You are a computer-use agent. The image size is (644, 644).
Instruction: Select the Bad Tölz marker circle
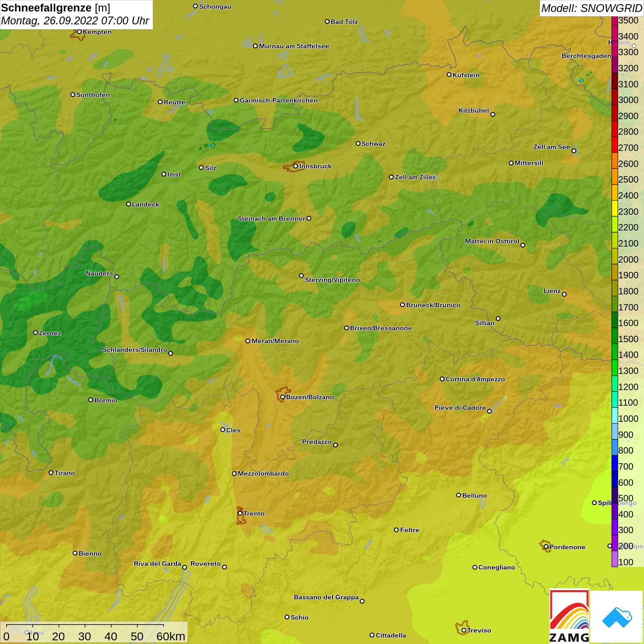(x=327, y=22)
